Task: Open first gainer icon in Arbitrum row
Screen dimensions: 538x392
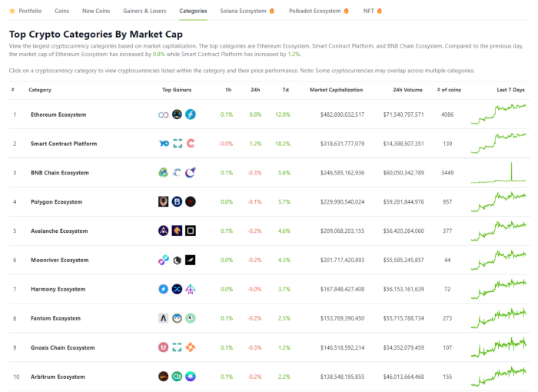Action: click(163, 377)
